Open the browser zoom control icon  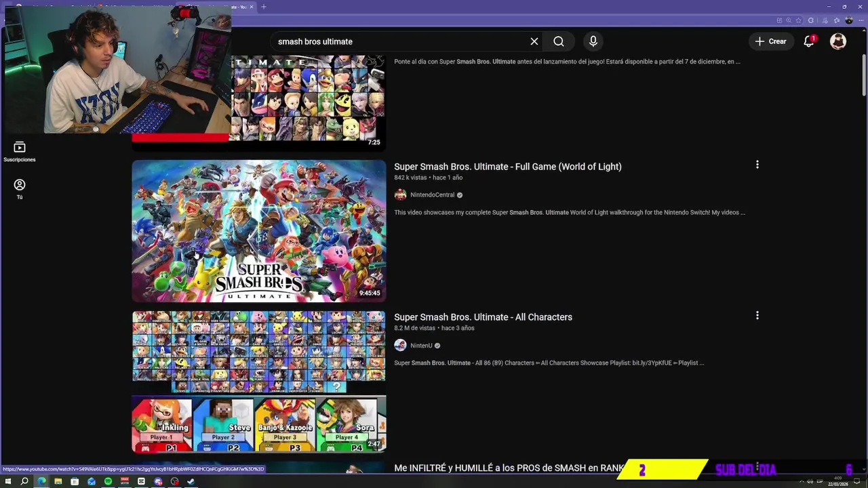click(x=789, y=20)
